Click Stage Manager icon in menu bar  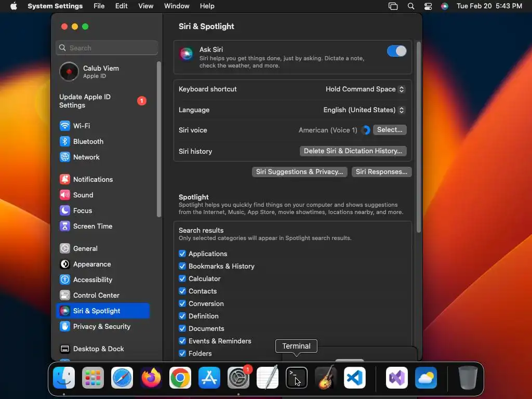tap(393, 6)
